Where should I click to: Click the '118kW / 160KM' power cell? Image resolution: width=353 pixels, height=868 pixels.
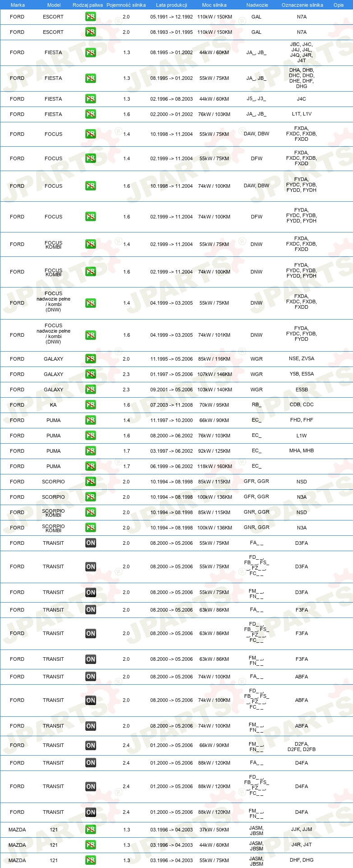tap(214, 466)
